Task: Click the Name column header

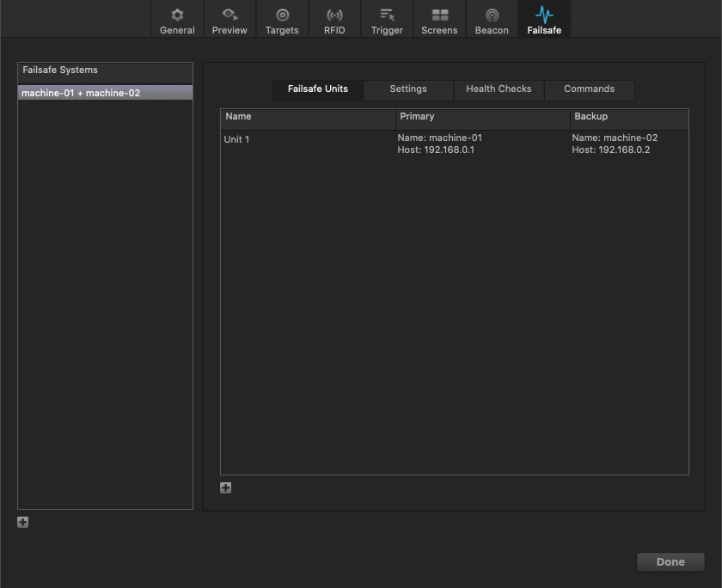Action: click(x=308, y=119)
